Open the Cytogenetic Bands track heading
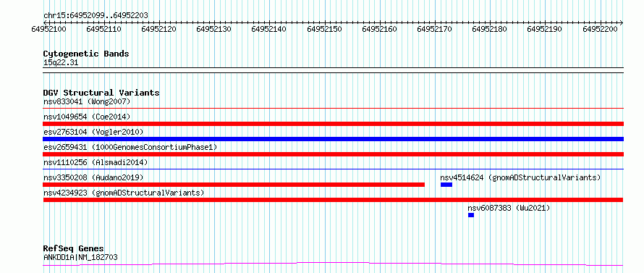 86,54
